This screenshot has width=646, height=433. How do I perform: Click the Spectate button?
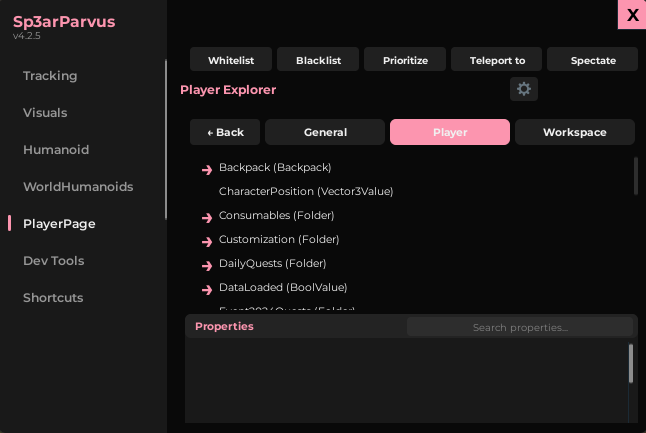coord(592,59)
